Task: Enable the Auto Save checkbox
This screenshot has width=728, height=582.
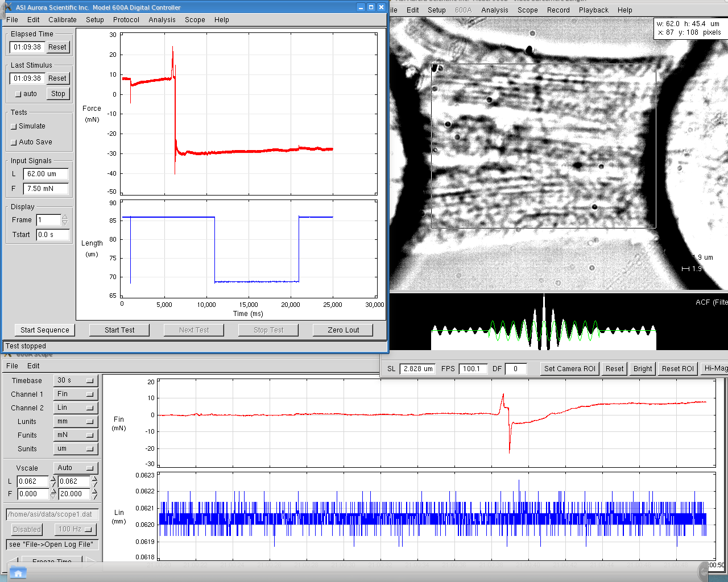Action: point(14,143)
